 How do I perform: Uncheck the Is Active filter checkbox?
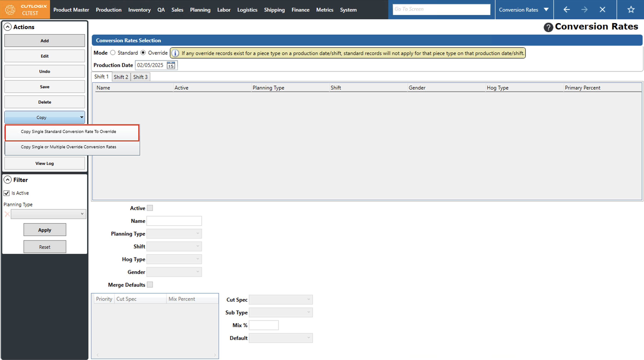point(7,193)
